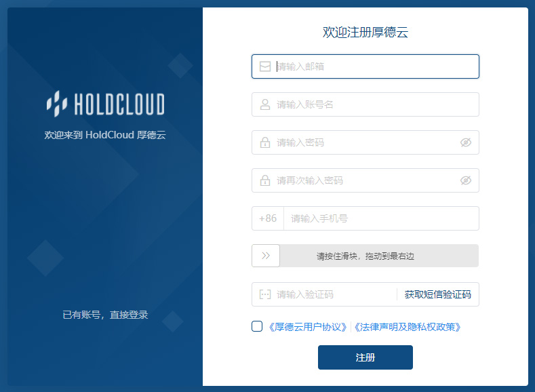Click the text 欢迎来到 HoldCloud 厚德云
This screenshot has width=535, height=392.
(105, 135)
